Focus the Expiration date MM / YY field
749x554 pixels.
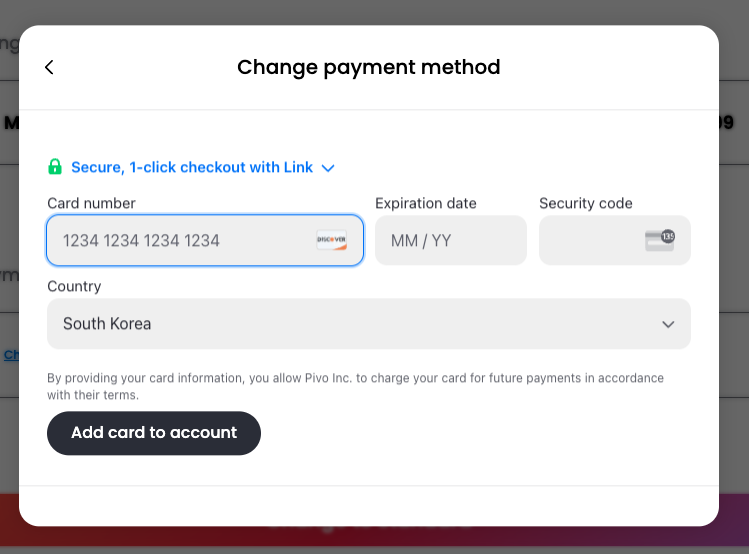pyautogui.click(x=451, y=240)
